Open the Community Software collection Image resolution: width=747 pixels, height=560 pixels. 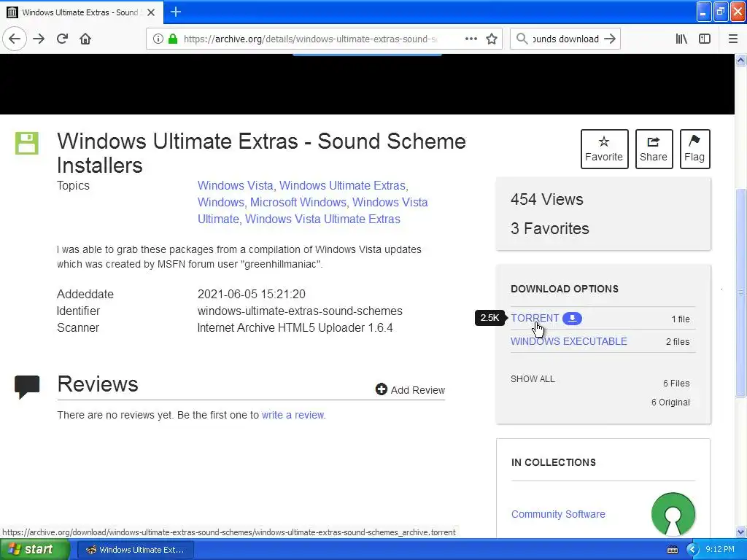pyautogui.click(x=558, y=514)
